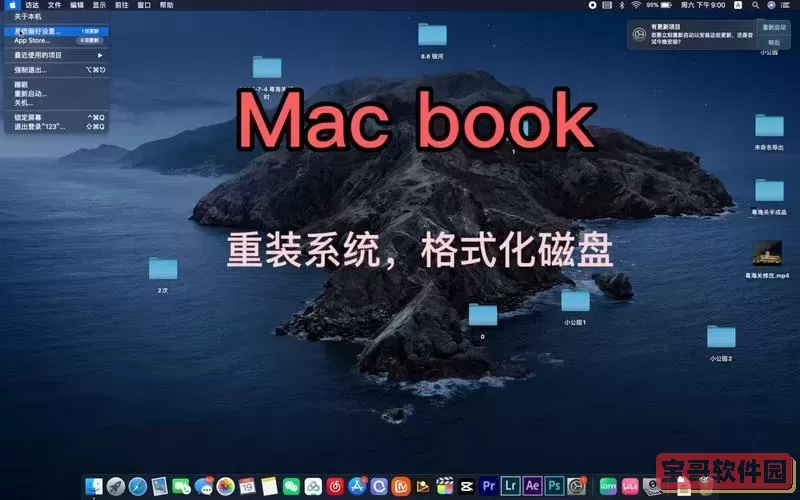Expand 最近使用的项目 submenu
The image size is (800, 500).
(x=56, y=55)
